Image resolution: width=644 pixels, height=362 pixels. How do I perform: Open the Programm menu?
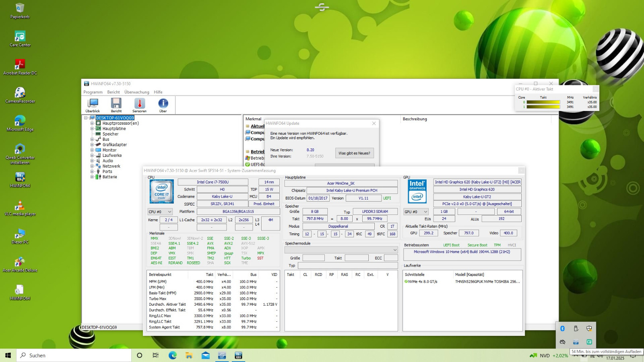coord(93,92)
